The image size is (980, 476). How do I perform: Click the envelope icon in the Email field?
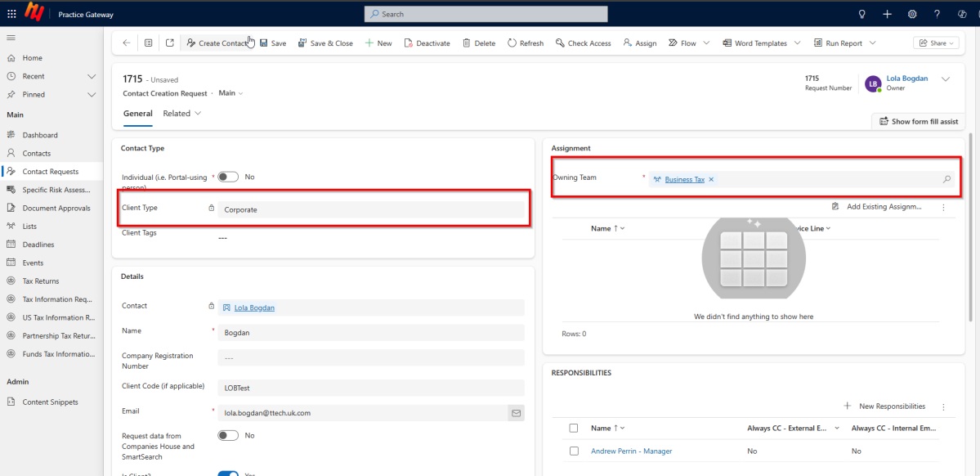(x=517, y=413)
